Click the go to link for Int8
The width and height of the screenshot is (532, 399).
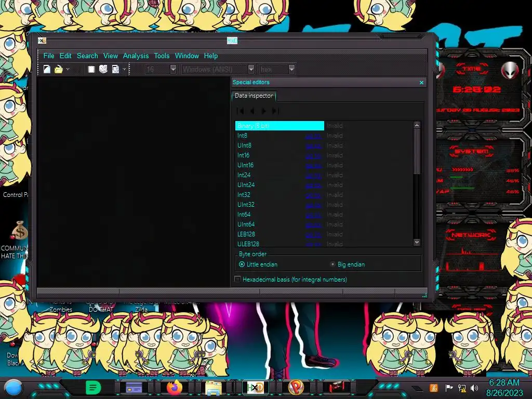click(313, 136)
